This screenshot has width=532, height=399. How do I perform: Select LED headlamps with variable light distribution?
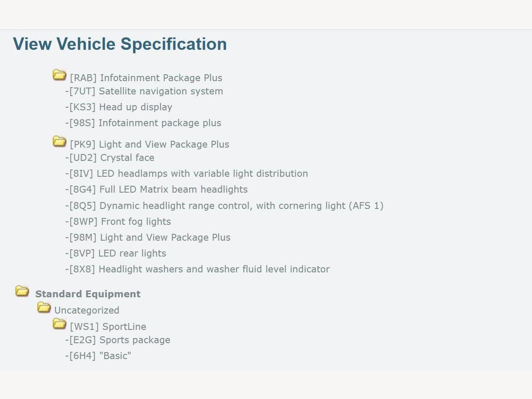[187, 173]
